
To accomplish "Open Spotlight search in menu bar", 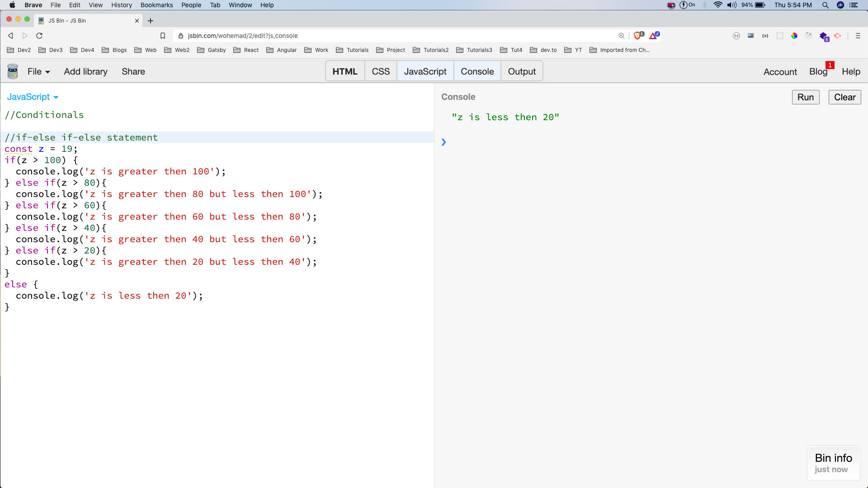I will click(826, 5).
